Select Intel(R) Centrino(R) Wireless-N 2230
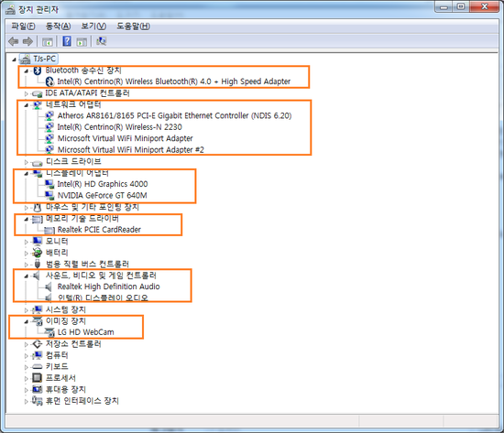This screenshot has width=504, height=433. click(x=119, y=127)
